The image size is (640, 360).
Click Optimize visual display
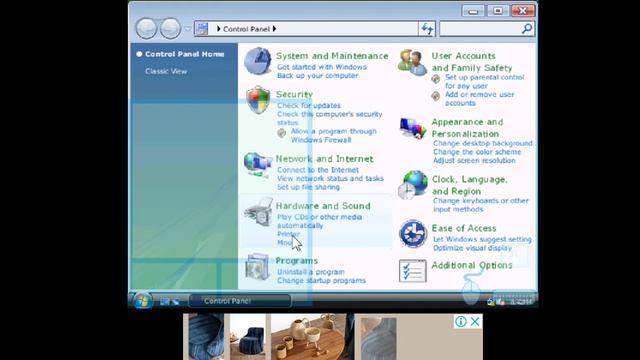[472, 248]
